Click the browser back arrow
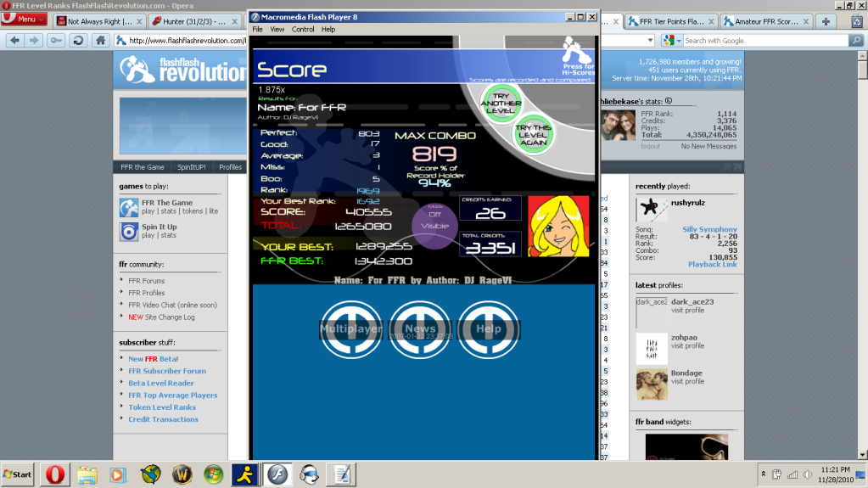The height and width of the screenshot is (488, 868). [14, 40]
